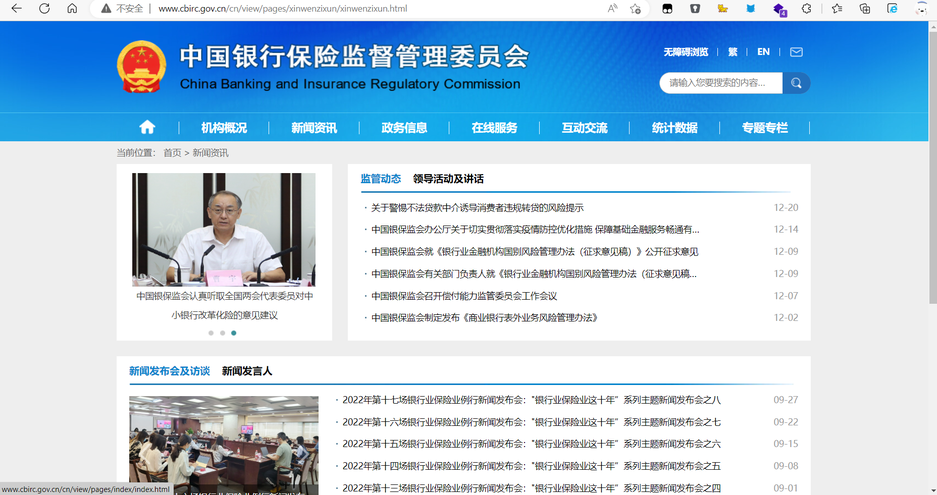Open 无障碍浏览 accessibility browsing link
This screenshot has height=495, width=937.
pos(685,52)
